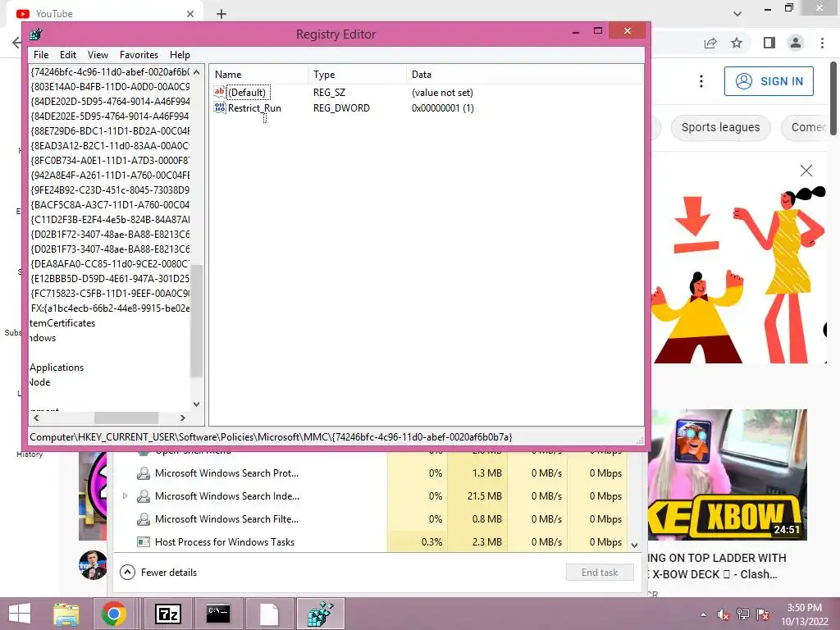The height and width of the screenshot is (630, 840).
Task: Click the Restrict_Run DWORD value icon
Action: 220,107
